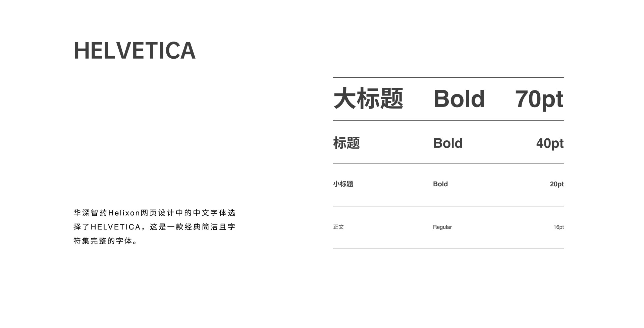
Task: Select the 标题 heading sample text
Action: 346,143
